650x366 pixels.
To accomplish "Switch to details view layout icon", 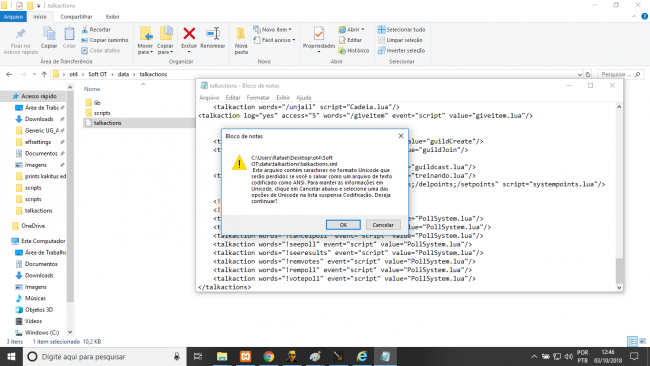I will tap(633, 341).
